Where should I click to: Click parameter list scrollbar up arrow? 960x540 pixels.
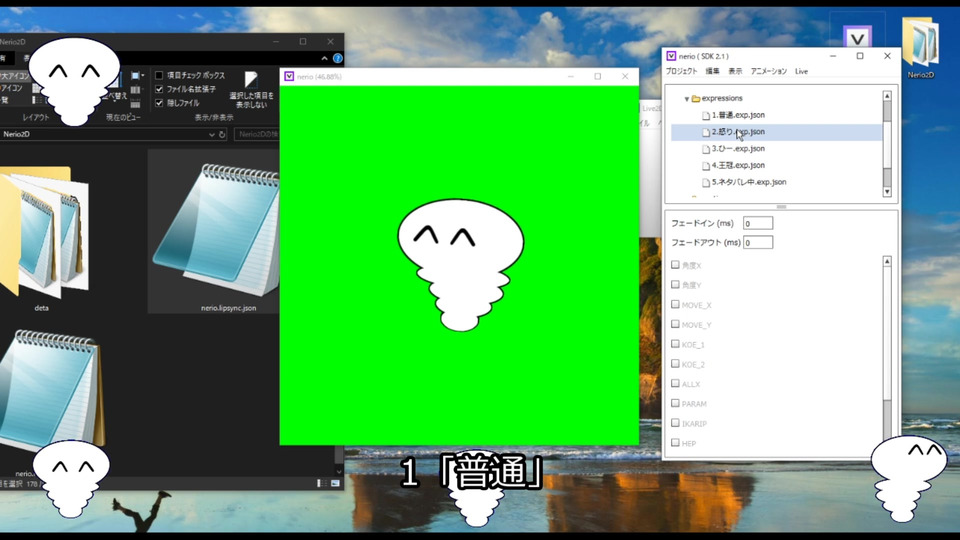887,261
